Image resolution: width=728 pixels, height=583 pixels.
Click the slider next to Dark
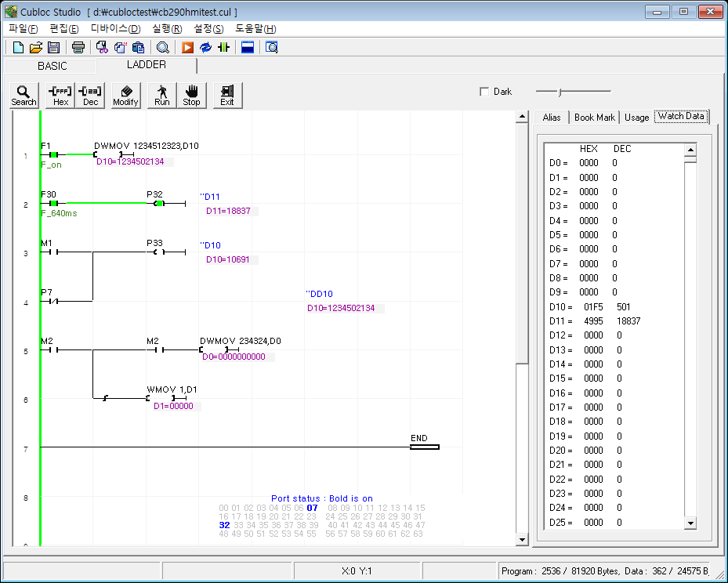tap(560, 92)
